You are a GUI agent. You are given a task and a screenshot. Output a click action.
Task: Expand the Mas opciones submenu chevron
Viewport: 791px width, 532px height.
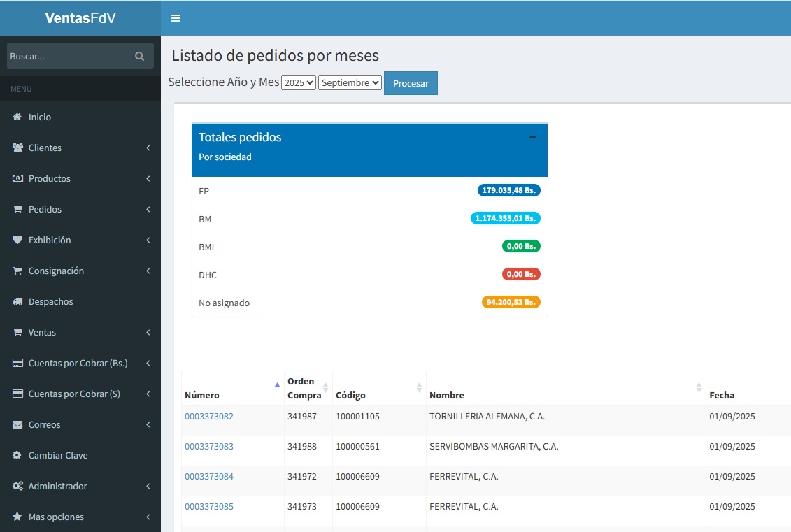coord(148,517)
